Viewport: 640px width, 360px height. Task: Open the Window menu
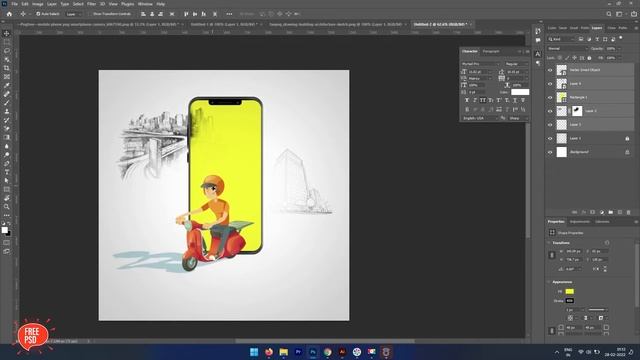tap(145, 4)
